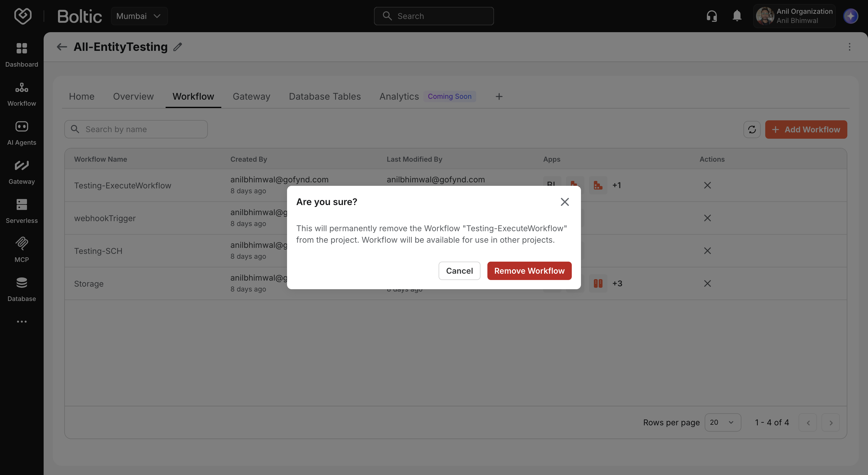Remove the Testing-SCH row with X

click(707, 250)
